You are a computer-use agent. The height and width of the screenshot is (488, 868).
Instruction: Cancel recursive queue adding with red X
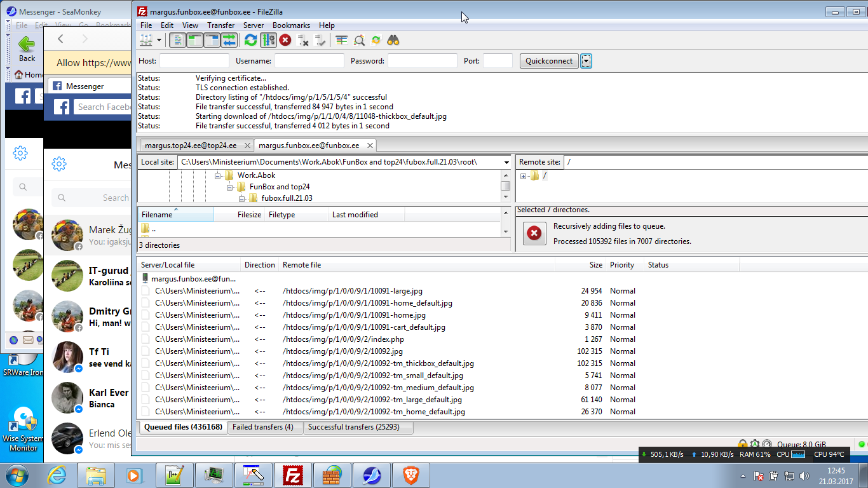click(x=534, y=234)
